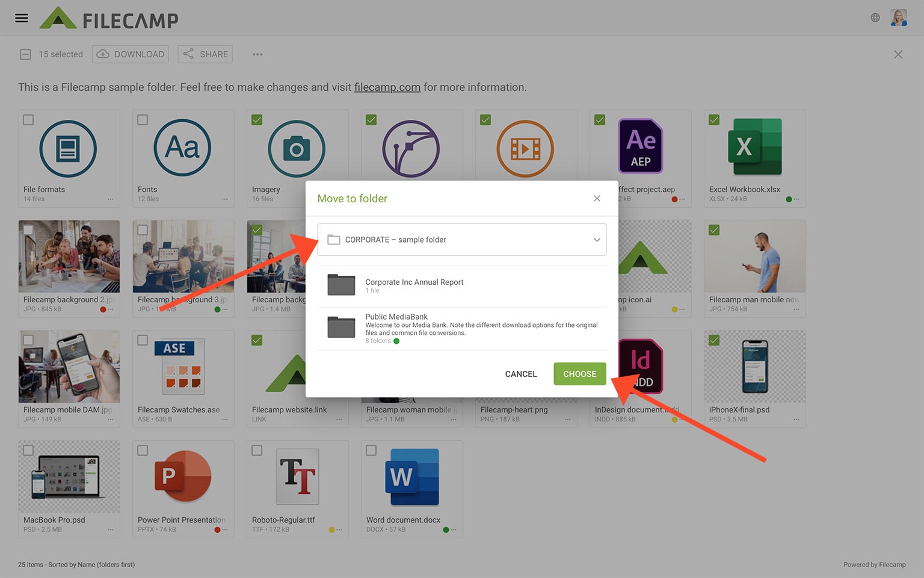Select the MacBook Pro.psd checkbox
The image size is (924, 578).
[x=28, y=450]
